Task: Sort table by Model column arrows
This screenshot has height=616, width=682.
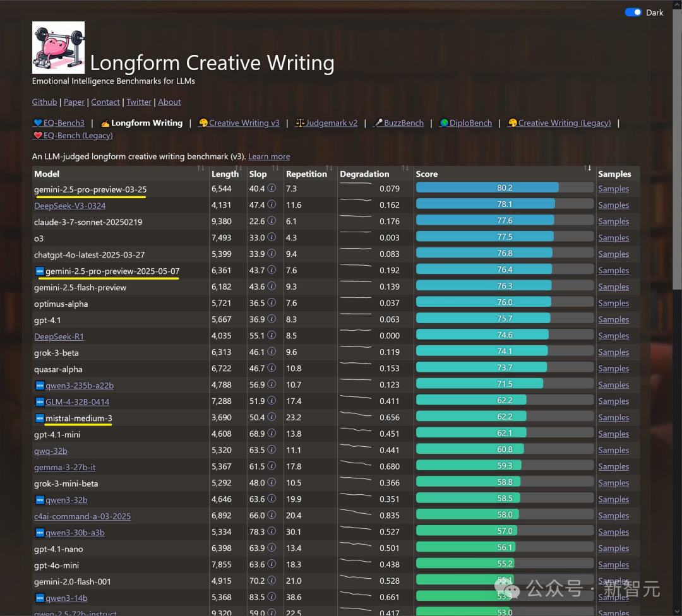Action: pos(201,169)
